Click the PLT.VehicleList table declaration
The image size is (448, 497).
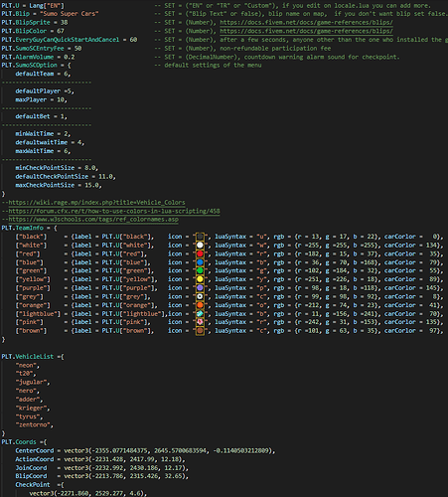(33, 357)
